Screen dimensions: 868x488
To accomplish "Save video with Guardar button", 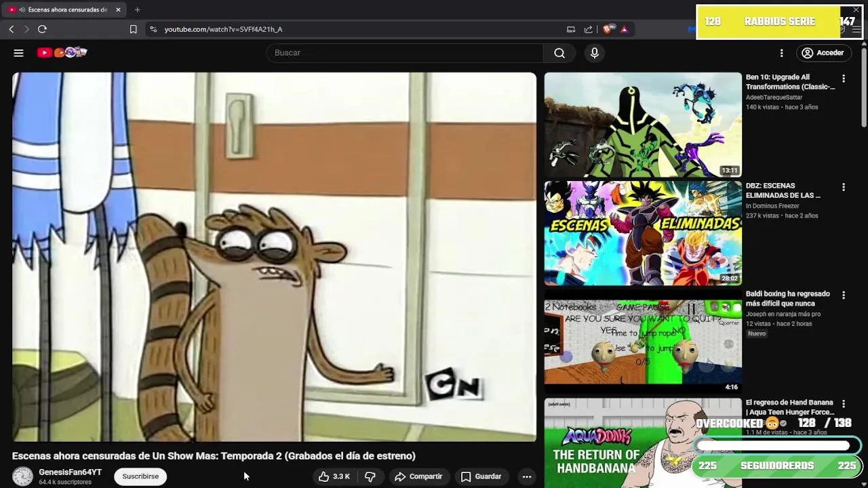I will [x=481, y=476].
